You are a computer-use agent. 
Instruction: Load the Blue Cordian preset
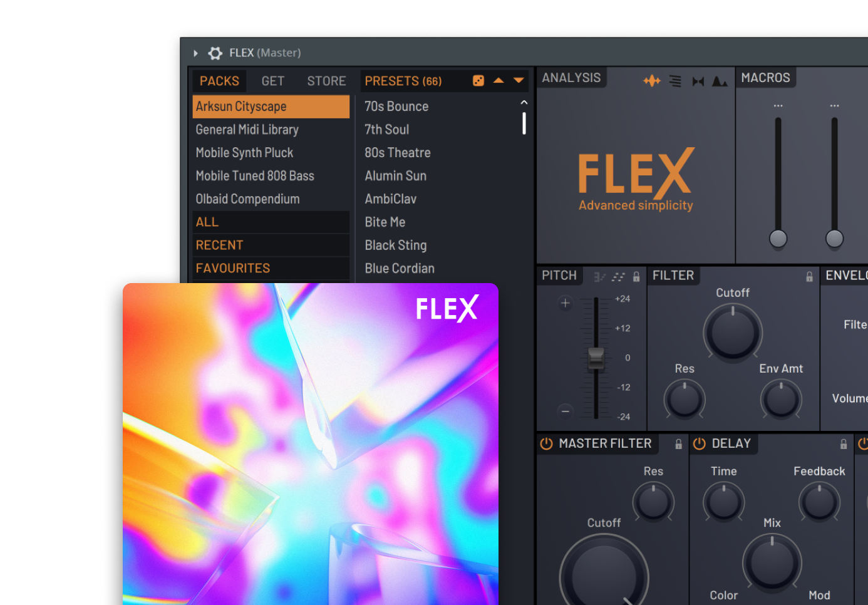click(400, 269)
